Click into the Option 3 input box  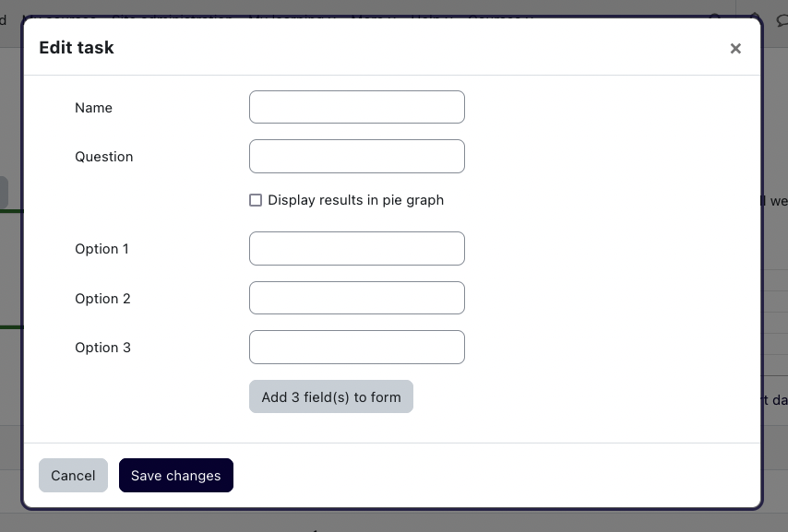357,347
